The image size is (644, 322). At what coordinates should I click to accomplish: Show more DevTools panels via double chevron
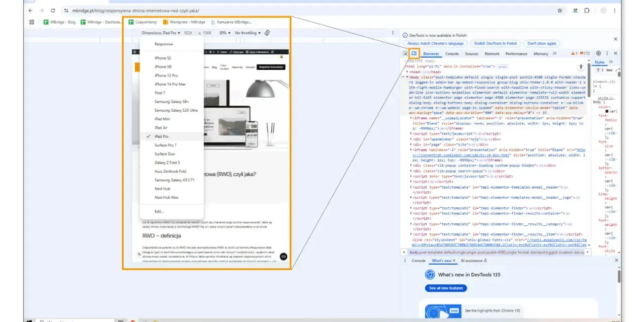pyautogui.click(x=554, y=53)
